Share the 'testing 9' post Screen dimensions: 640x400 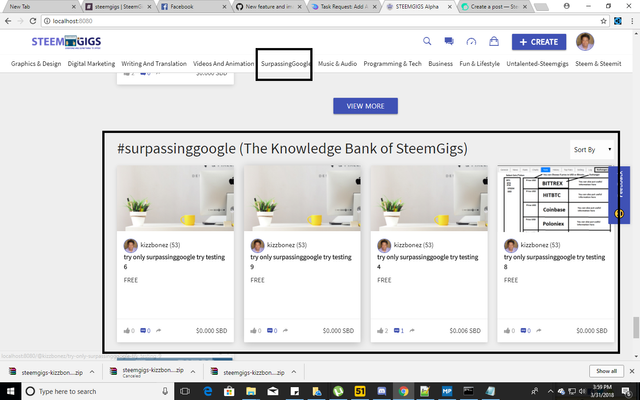pos(285,331)
